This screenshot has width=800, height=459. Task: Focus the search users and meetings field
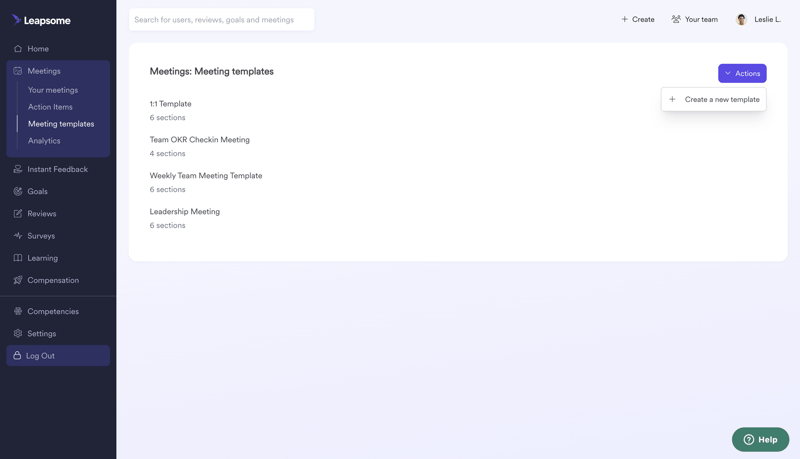coord(221,19)
